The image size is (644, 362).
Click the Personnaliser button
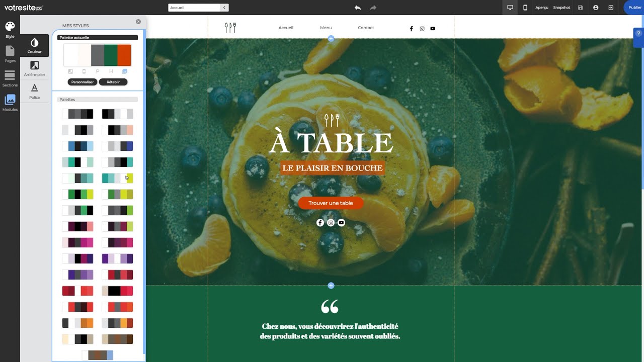83,82
